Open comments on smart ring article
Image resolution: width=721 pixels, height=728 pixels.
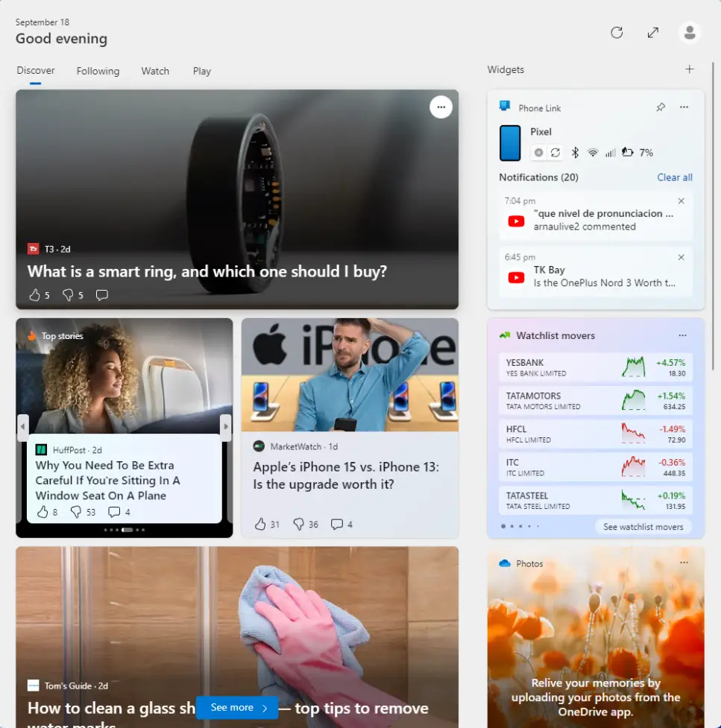101,295
